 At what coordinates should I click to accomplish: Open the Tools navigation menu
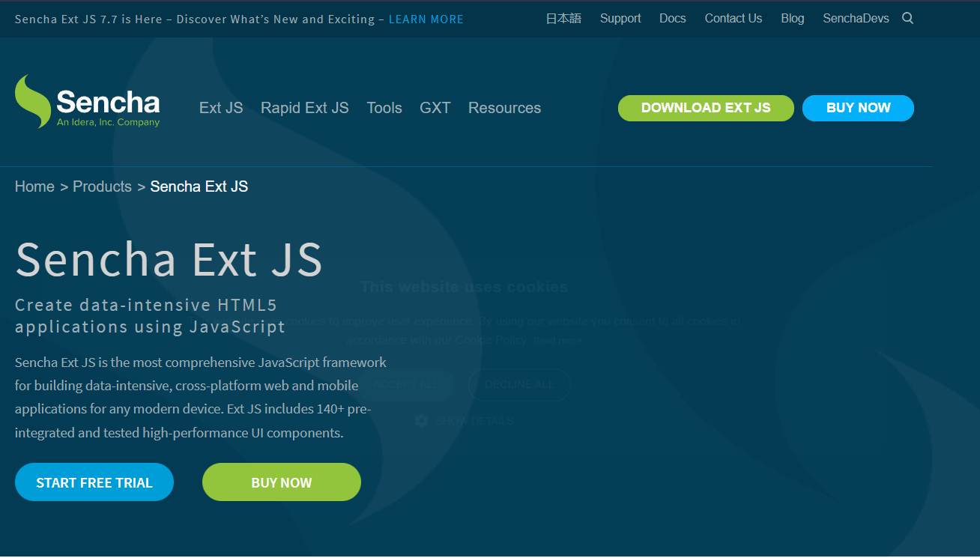(x=384, y=108)
